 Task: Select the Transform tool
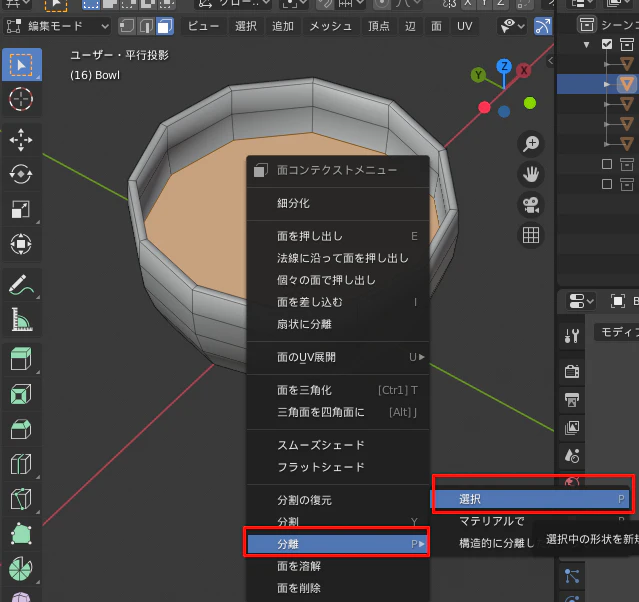[21, 245]
